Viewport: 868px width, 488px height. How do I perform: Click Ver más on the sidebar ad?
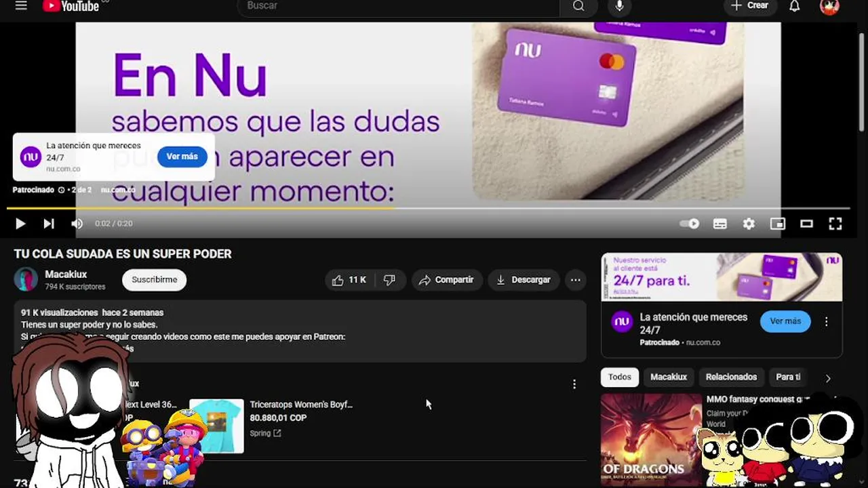point(785,321)
